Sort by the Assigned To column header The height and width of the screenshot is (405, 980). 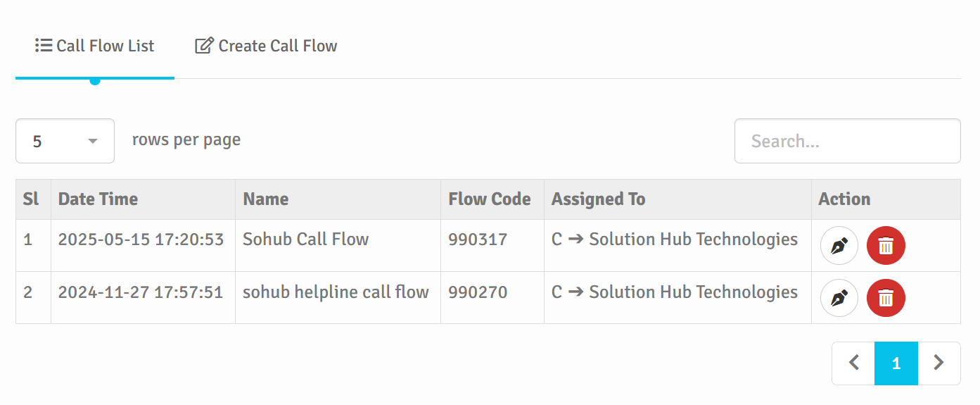tap(598, 199)
